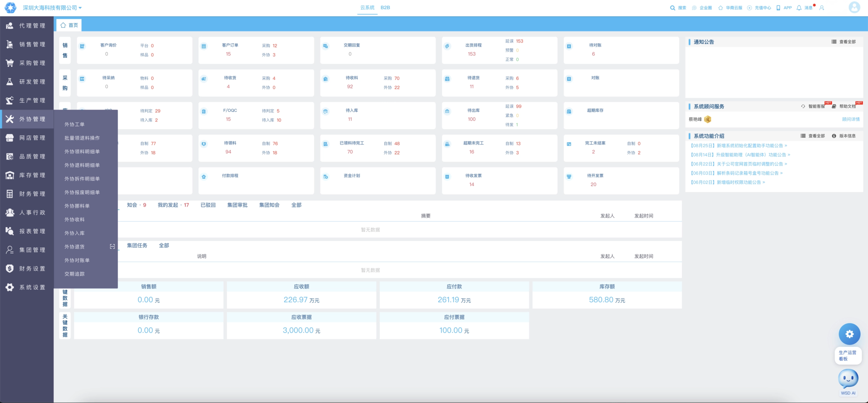The height and width of the screenshot is (403, 868).
Task: Open 消息 notification bell
Action: tap(799, 8)
